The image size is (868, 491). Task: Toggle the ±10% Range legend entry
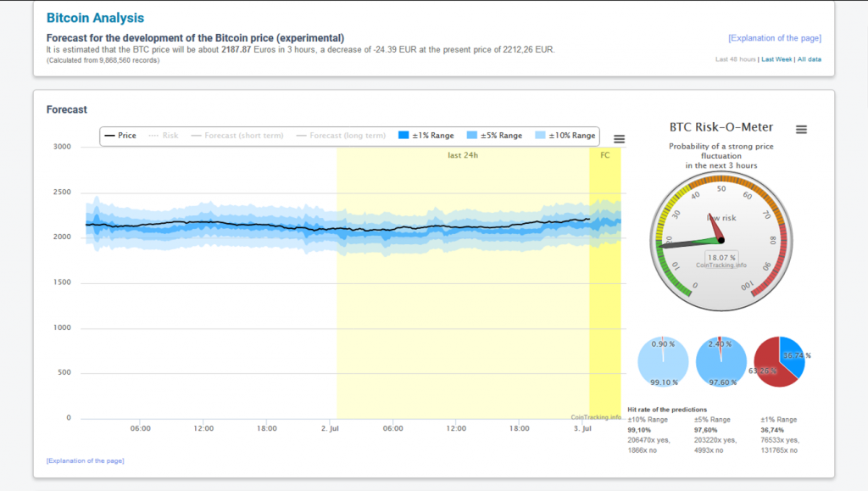(x=565, y=136)
